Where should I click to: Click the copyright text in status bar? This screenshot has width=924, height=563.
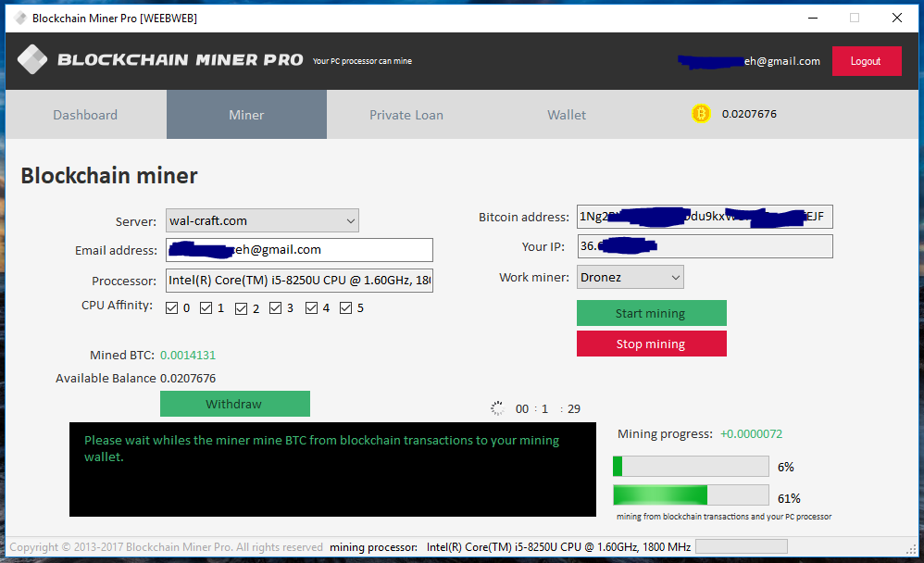[x=166, y=547]
